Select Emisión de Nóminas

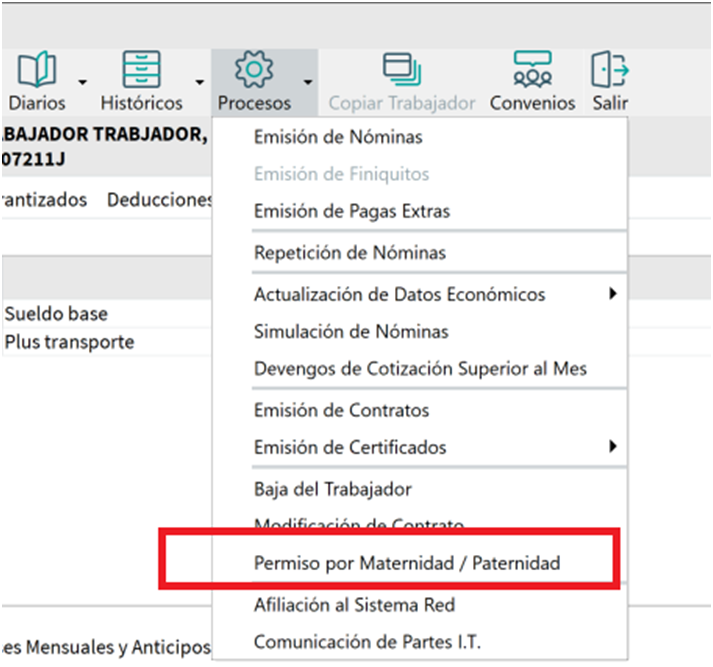[x=338, y=137]
